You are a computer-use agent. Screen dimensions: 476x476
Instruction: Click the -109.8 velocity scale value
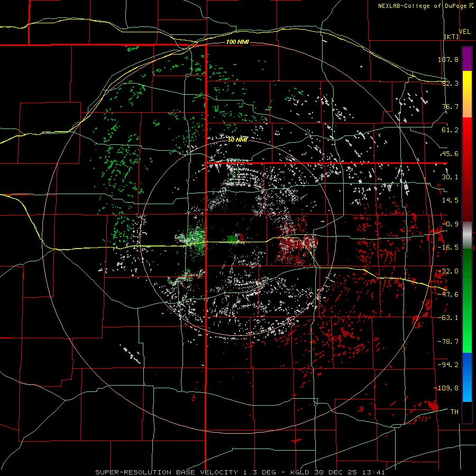pos(446,388)
